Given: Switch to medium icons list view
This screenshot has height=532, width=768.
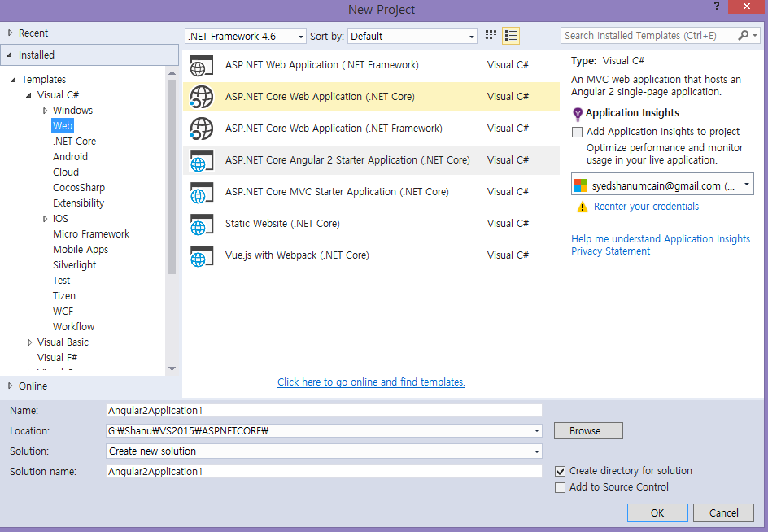Looking at the screenshot, I should click(x=510, y=36).
